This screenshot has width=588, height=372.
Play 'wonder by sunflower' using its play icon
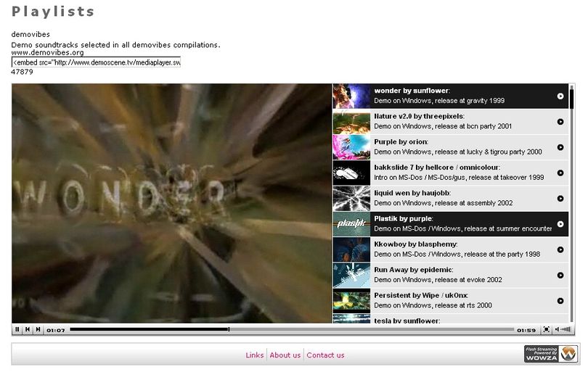point(560,96)
